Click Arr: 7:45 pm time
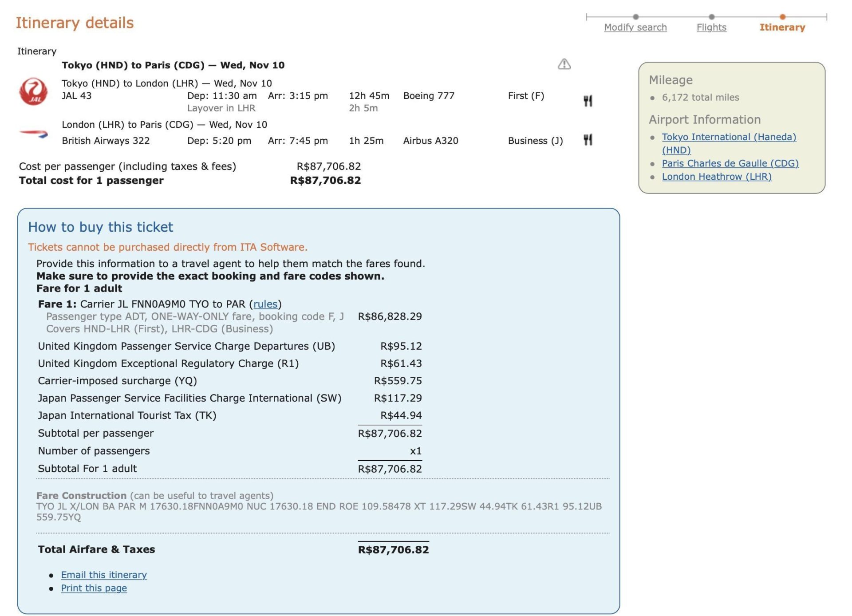Screen dimensions: 852x616 (298, 141)
